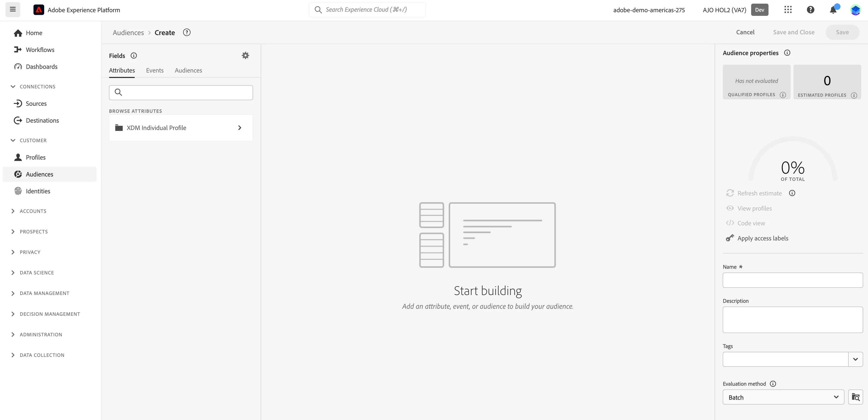Screen dimensions: 868x420
Task: Expand the XDM Individual Profile chevron
Action: coord(239,128)
